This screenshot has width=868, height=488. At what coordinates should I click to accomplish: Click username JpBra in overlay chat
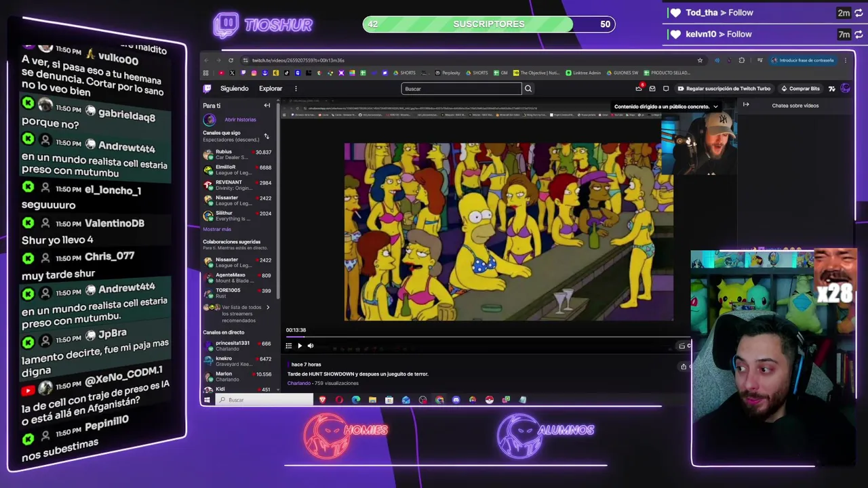point(113,333)
